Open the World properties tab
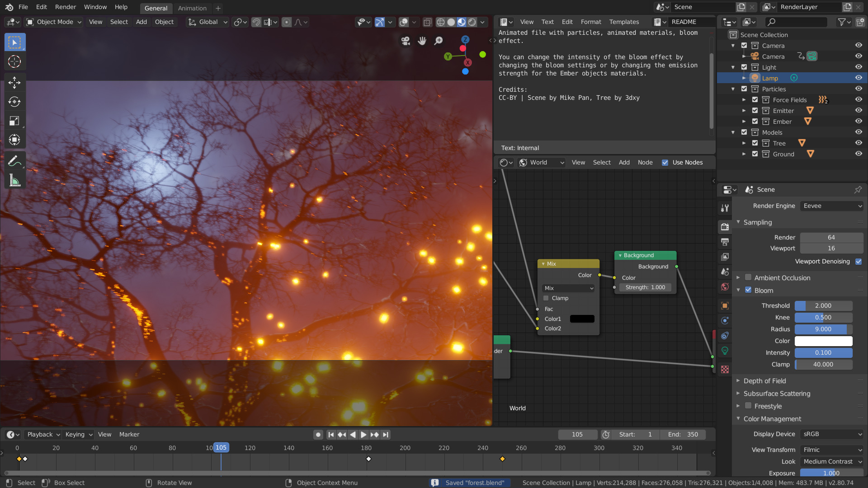 [x=725, y=287]
